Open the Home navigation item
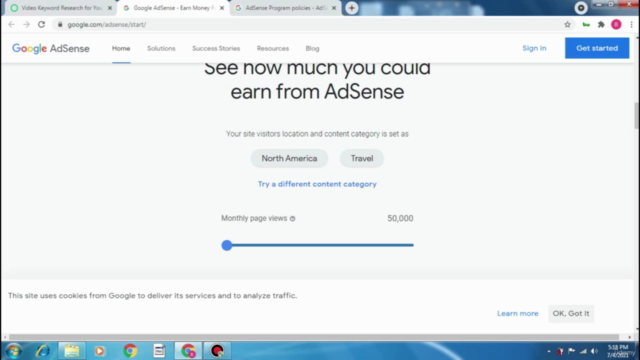640x360 pixels. (121, 48)
